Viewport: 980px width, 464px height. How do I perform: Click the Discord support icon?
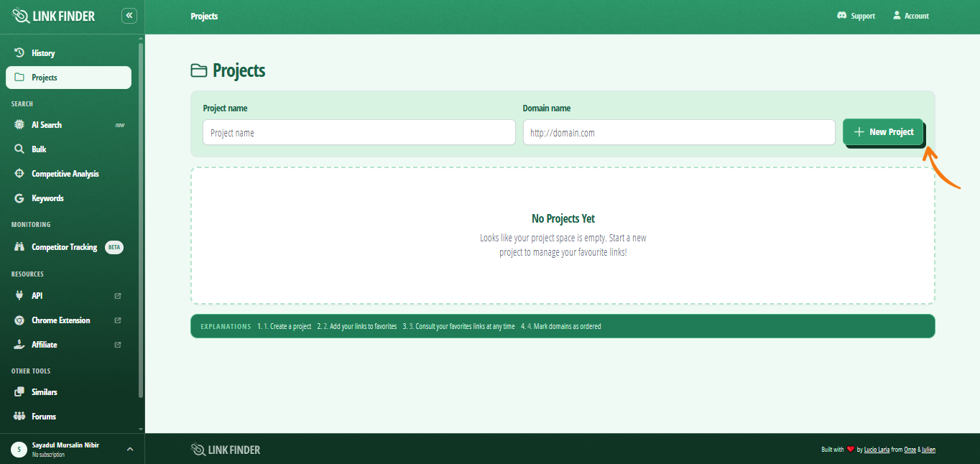click(x=842, y=16)
